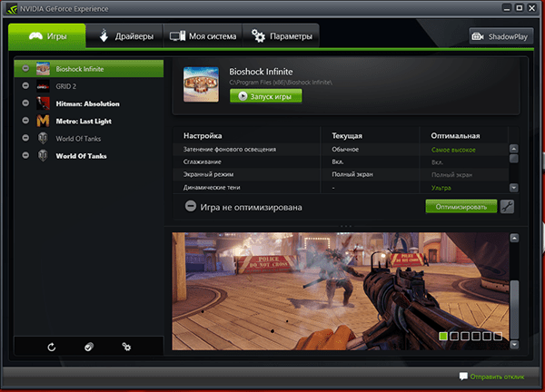Open the ShadowPlay panel
The image size is (545, 392).
pos(501,36)
